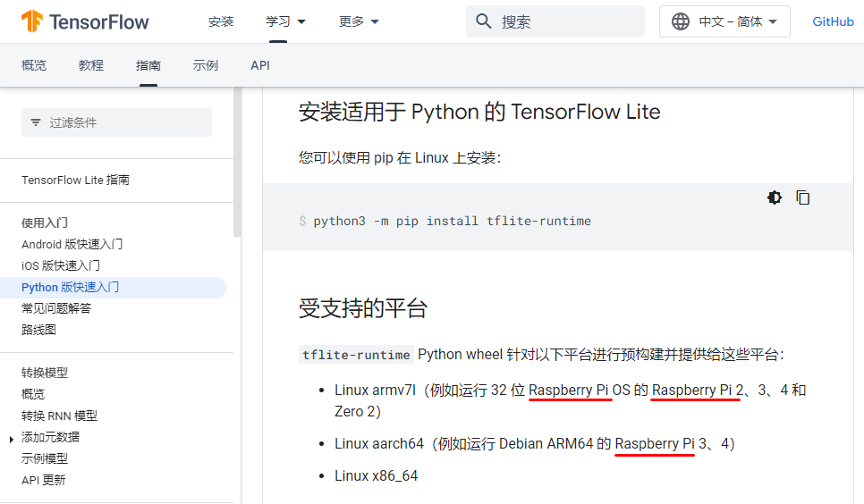Image resolution: width=864 pixels, height=504 pixels.
Task: Open 转换 RNN 模型 in sidebar
Action: 59,416
